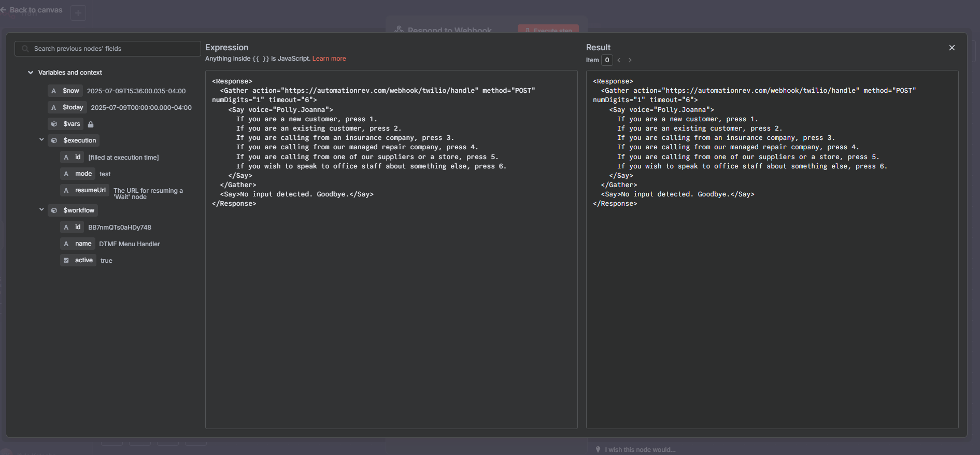Image resolution: width=980 pixels, height=455 pixels.
Task: Go to next result item arrow
Action: [630, 60]
